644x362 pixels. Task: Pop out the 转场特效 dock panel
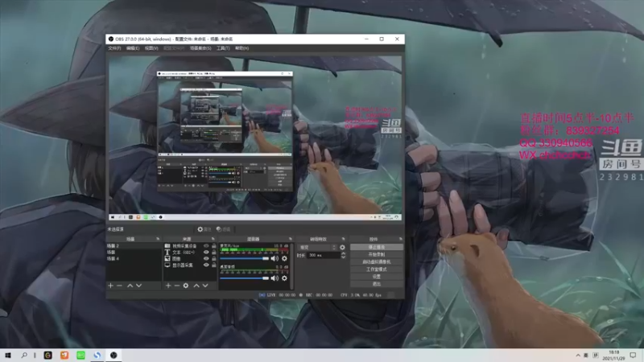(344, 239)
